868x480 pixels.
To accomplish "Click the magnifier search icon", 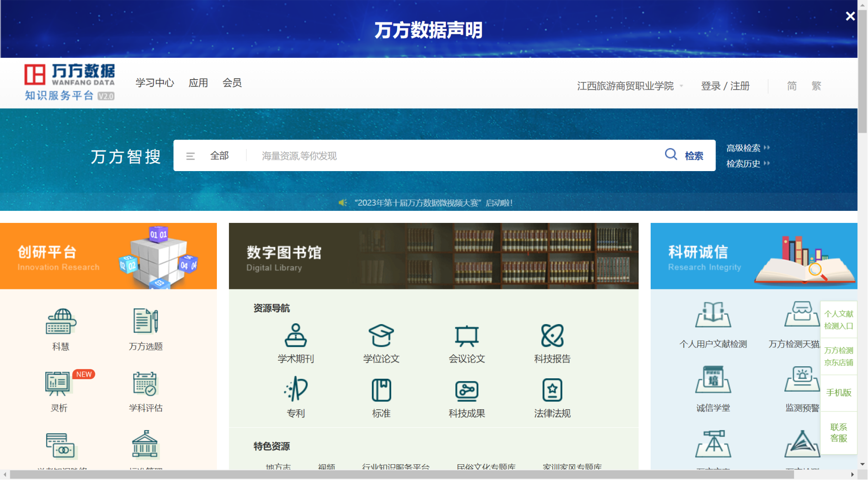I will point(671,154).
